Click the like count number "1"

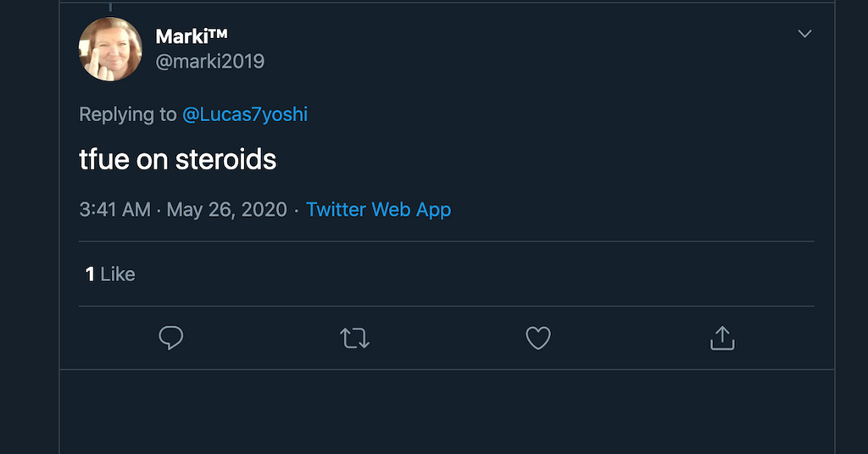point(90,274)
